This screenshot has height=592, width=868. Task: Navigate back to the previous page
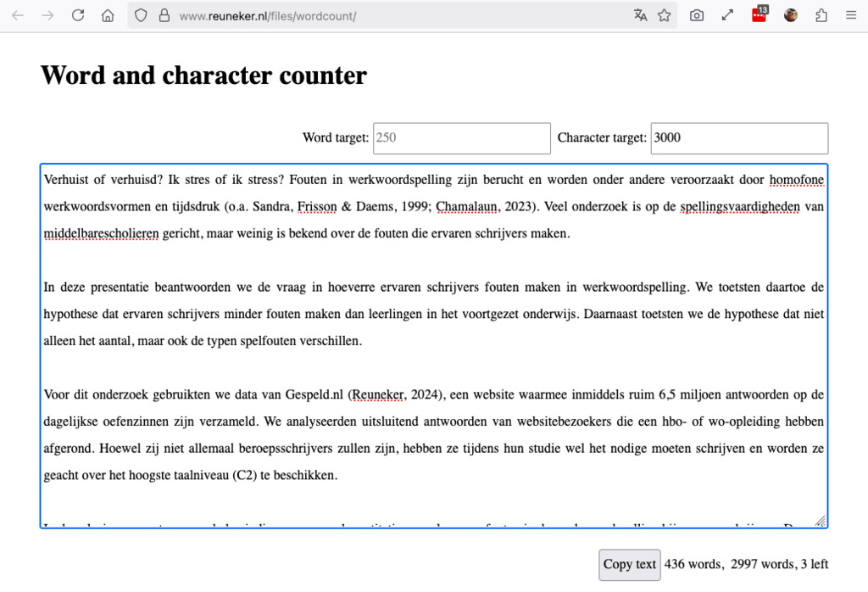(17, 14)
